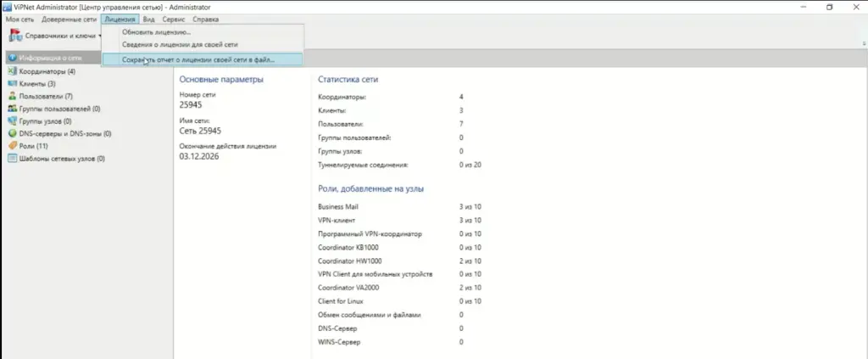Click the Пользователи count value 7

pos(461,124)
